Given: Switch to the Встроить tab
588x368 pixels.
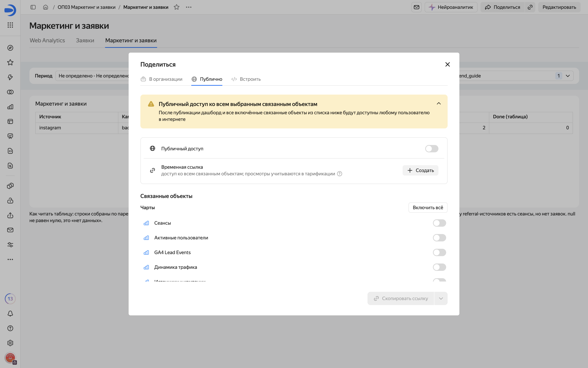Looking at the screenshot, I should 246,79.
